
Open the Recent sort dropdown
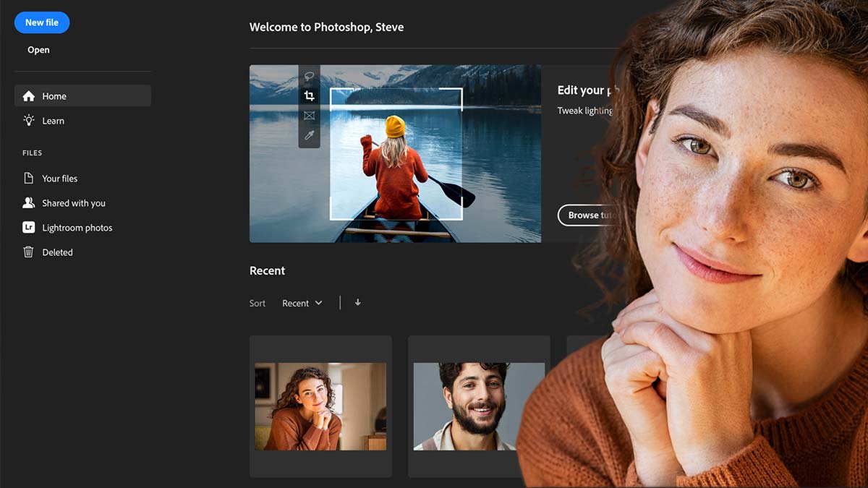302,303
